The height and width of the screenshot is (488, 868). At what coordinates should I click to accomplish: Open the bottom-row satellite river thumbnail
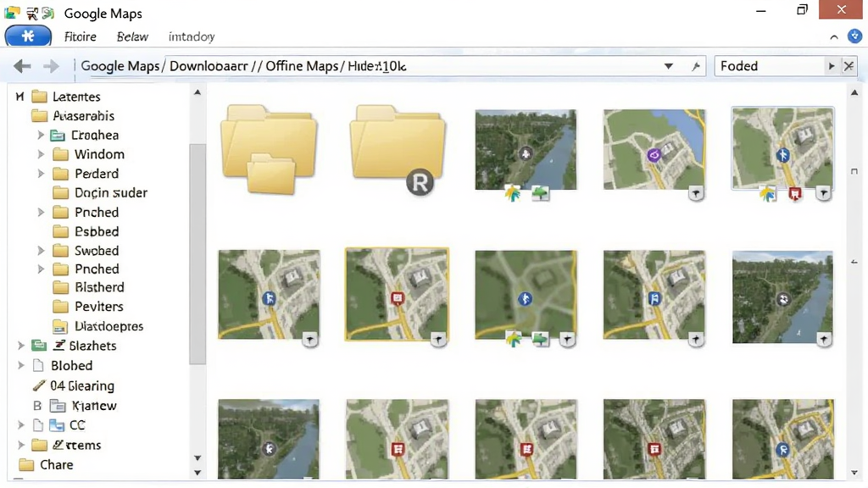pyautogui.click(x=269, y=439)
